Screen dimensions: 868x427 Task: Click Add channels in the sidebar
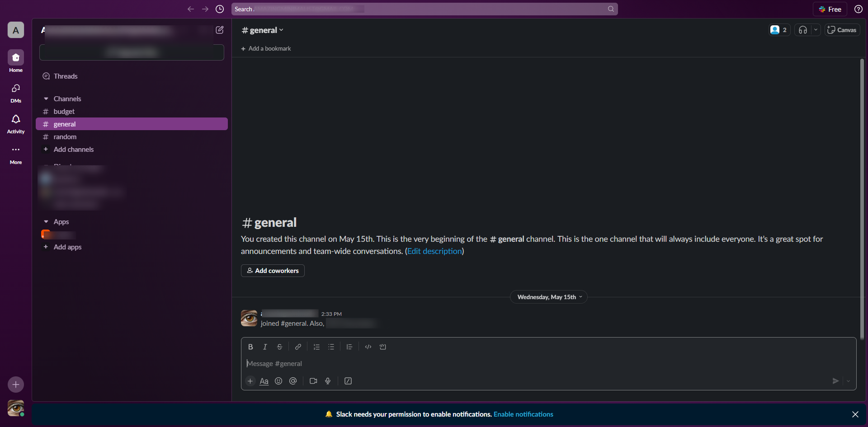click(x=132, y=149)
